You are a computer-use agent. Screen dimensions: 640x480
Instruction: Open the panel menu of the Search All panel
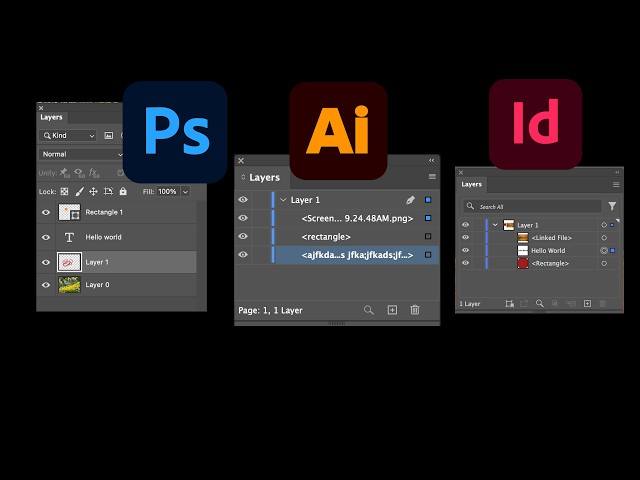click(616, 184)
